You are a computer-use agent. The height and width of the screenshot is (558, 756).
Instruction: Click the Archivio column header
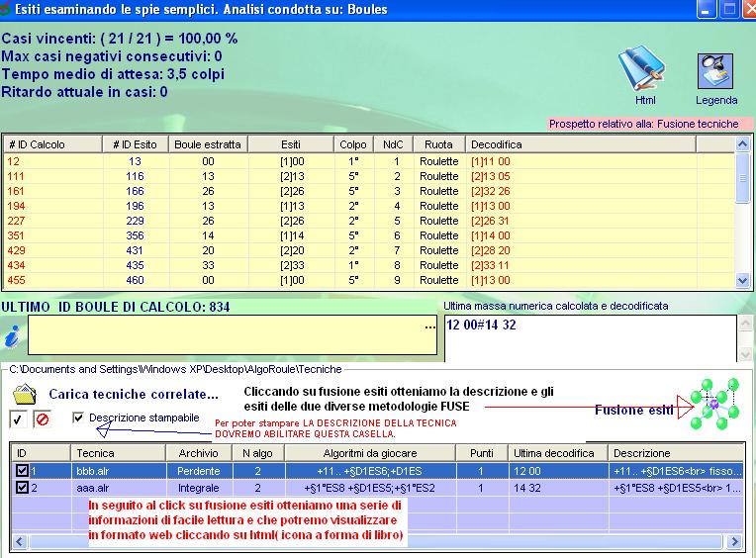pos(199,453)
